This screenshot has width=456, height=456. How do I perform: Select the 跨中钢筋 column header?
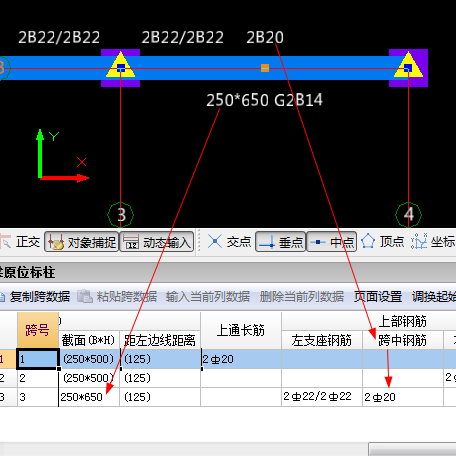[403, 340]
